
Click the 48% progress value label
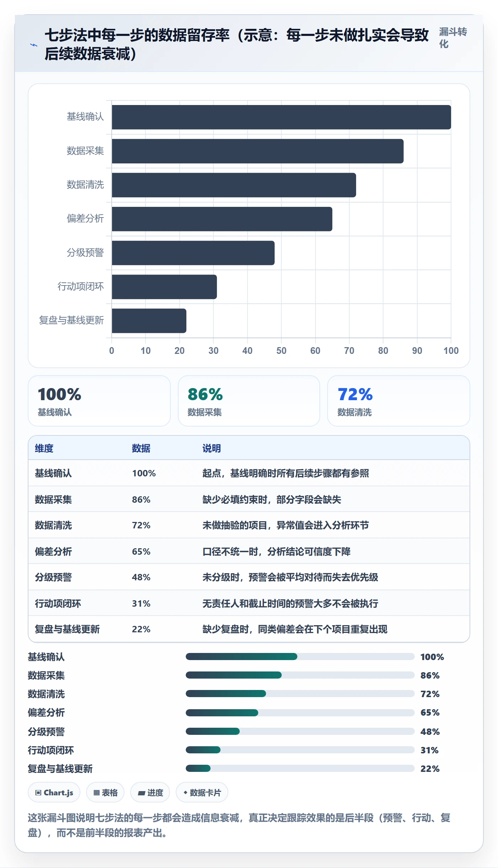point(430,732)
